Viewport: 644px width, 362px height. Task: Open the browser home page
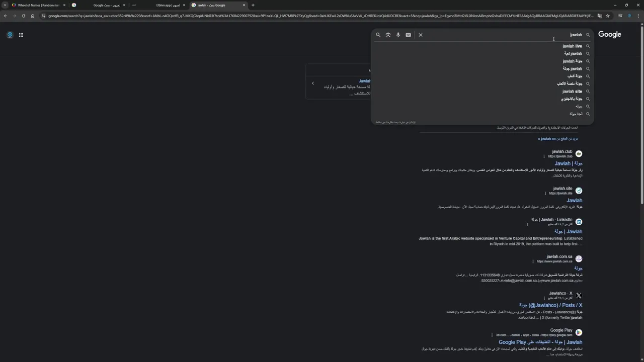click(x=32, y=16)
